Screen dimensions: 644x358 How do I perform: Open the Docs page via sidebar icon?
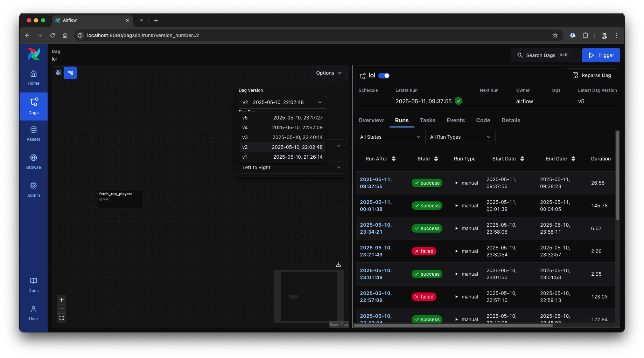pyautogui.click(x=33, y=284)
